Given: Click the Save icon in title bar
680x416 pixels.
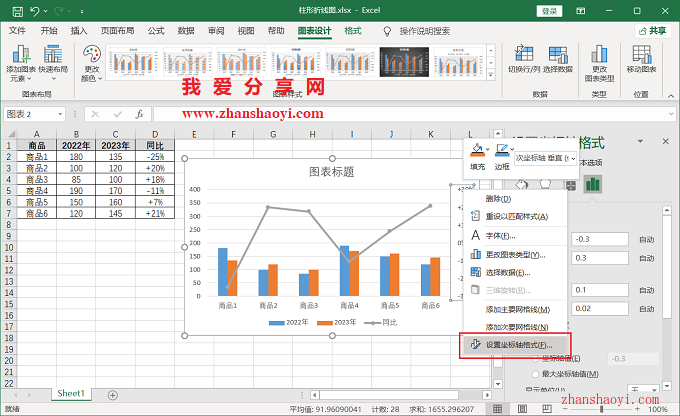Looking at the screenshot, I should pos(17,11).
